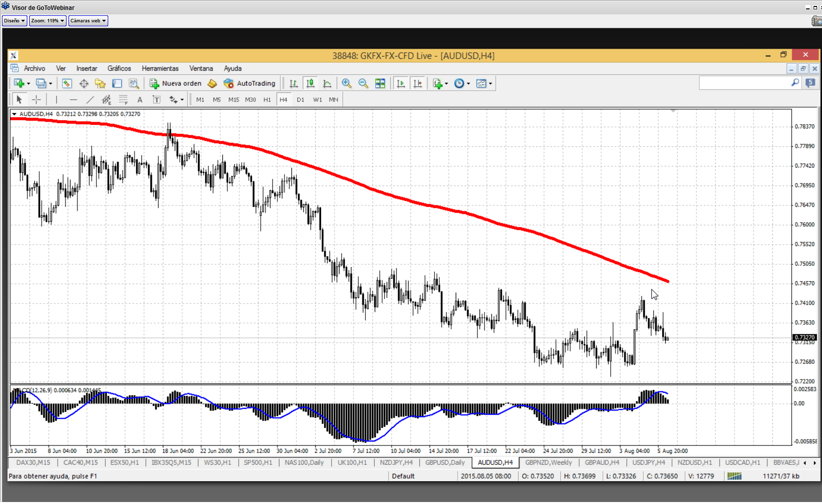
Task: Switch to the GBPUSD,Daily chart tab
Action: (445, 462)
